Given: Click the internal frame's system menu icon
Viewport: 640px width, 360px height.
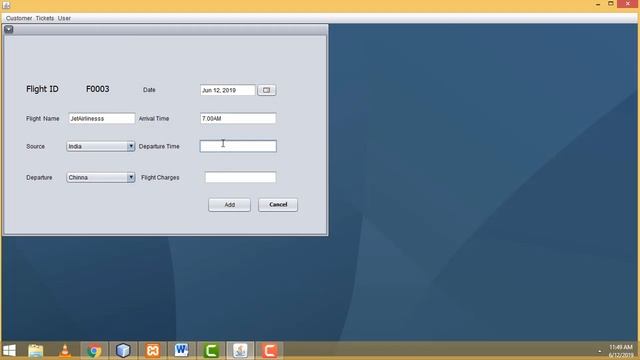Looking at the screenshot, I should (9, 29).
